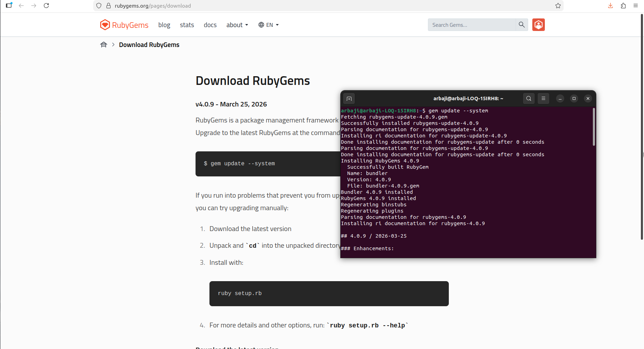Open the browser downloads icon
The height and width of the screenshot is (349, 644).
pyautogui.click(x=610, y=6)
